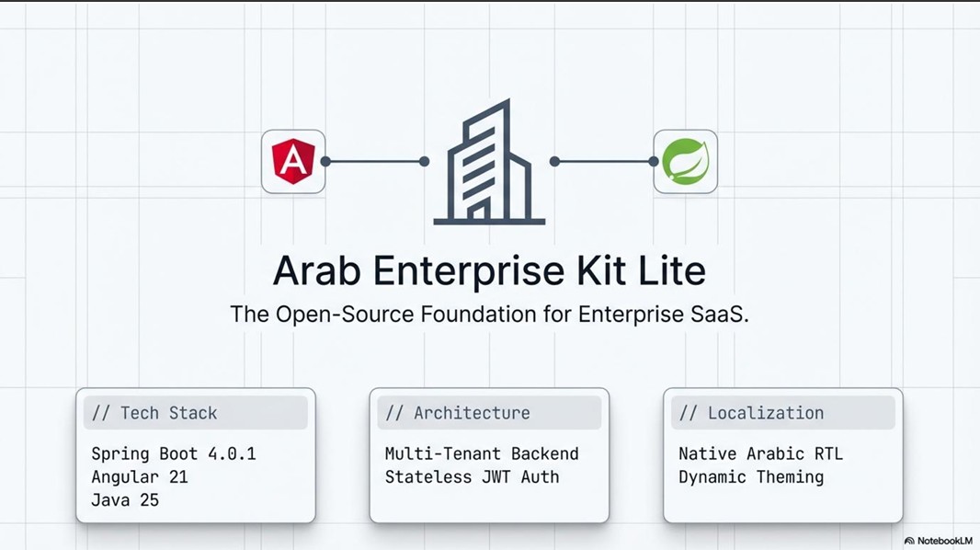This screenshot has width=980, height=550.
Task: Click the Open-Source Foundation subtitle text
Action: pos(489,314)
